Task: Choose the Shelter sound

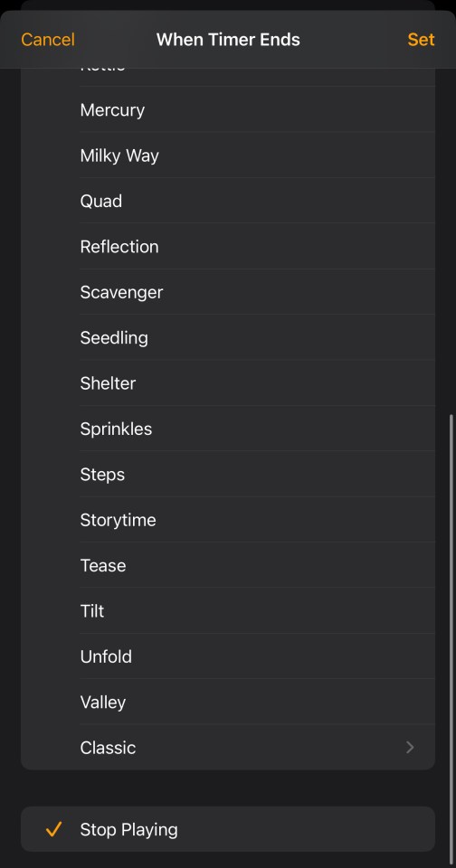Action: pos(228,383)
